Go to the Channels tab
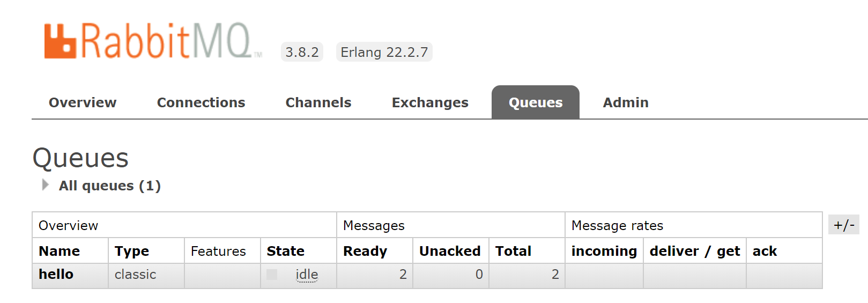This screenshot has height=303, width=868. click(318, 102)
